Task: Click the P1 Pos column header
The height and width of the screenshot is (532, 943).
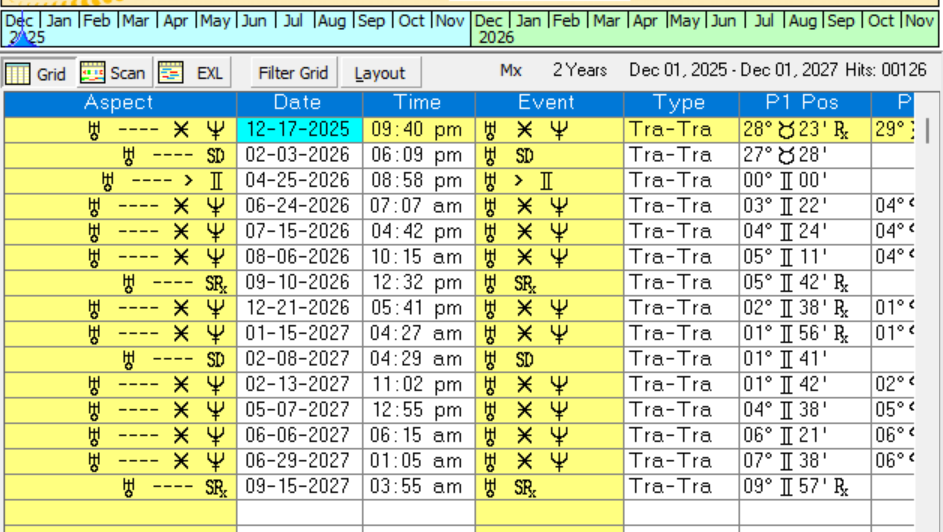Action: (802, 103)
